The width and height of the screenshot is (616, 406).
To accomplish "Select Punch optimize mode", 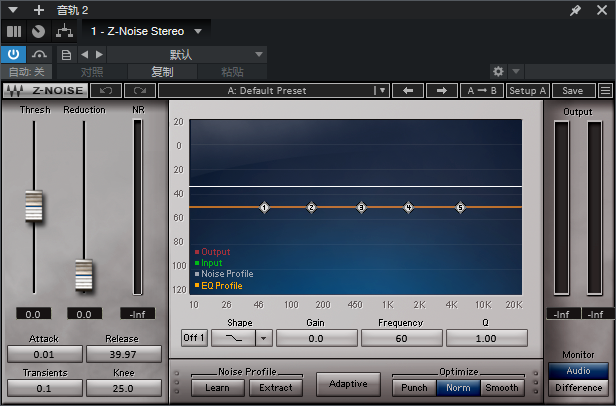I will [414, 388].
